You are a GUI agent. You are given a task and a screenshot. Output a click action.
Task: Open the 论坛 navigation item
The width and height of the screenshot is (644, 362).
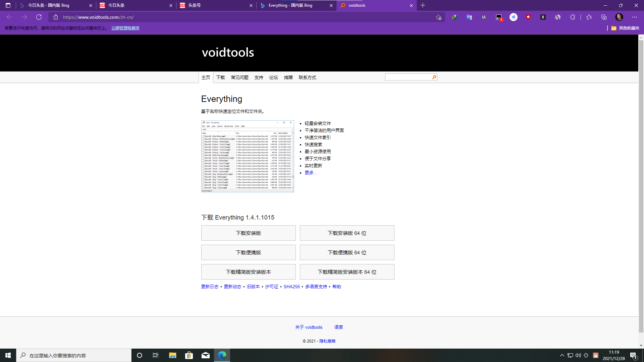point(273,77)
